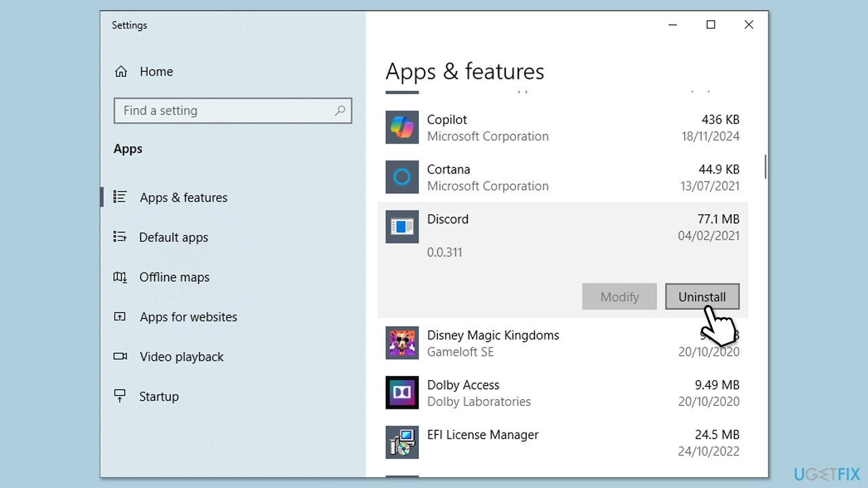Click Apps & features page heading
Screen dimensions: 868x488
[465, 72]
